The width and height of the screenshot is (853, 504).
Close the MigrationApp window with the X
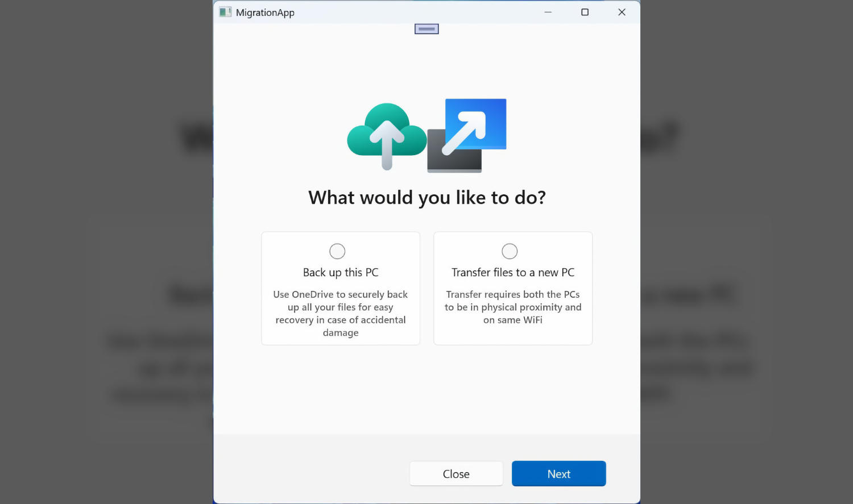coord(622,12)
